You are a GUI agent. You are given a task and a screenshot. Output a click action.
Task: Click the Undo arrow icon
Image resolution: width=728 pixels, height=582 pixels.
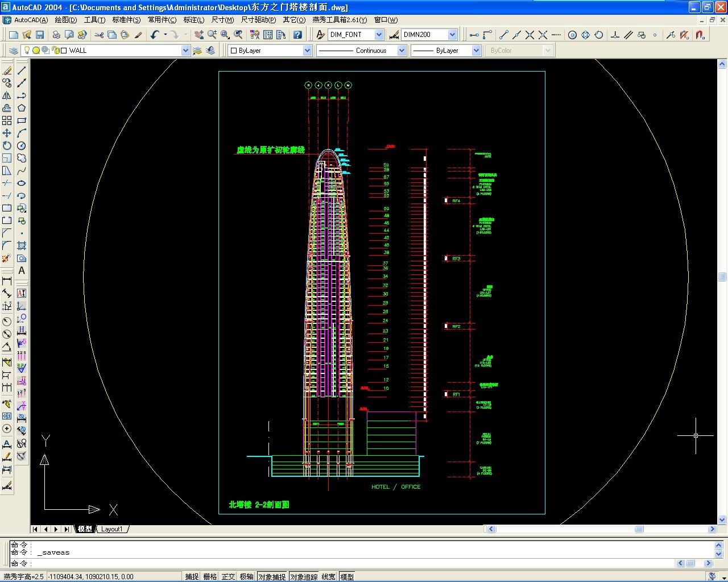point(155,35)
